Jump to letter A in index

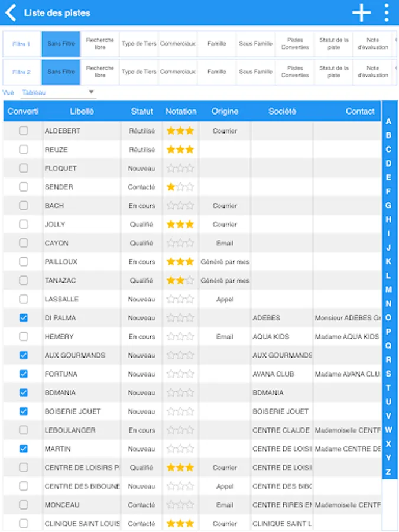(388, 121)
